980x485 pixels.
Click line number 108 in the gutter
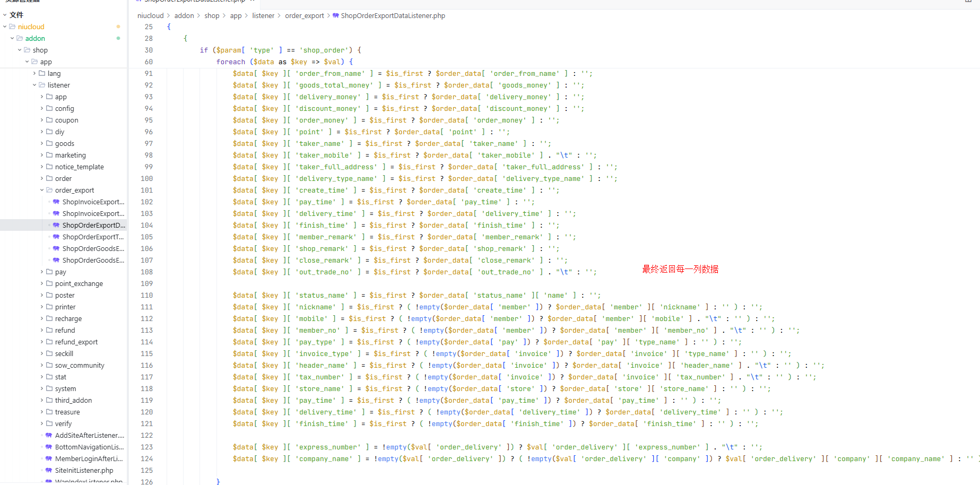146,272
